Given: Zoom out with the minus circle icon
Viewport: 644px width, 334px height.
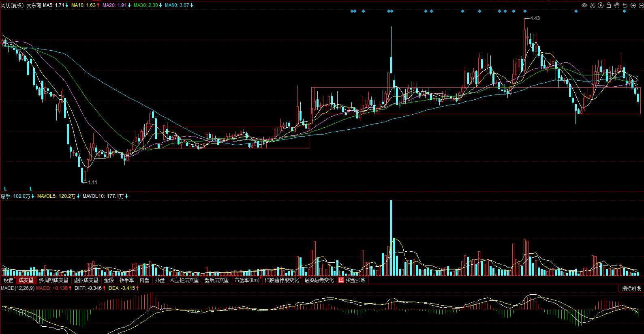Looking at the screenshot, I should point(640,5).
